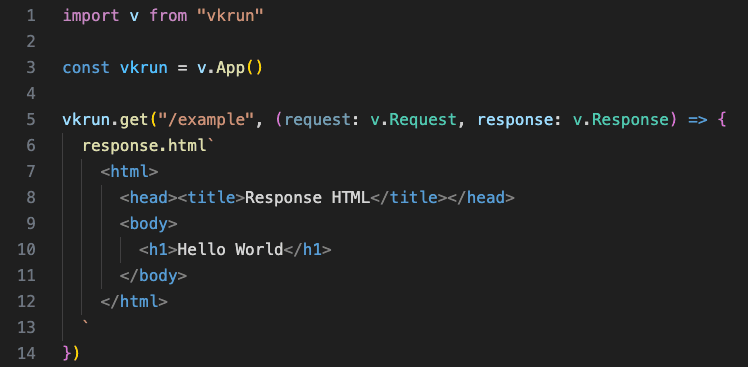Click the get method on vkrun
This screenshot has height=367, width=748.
134,120
